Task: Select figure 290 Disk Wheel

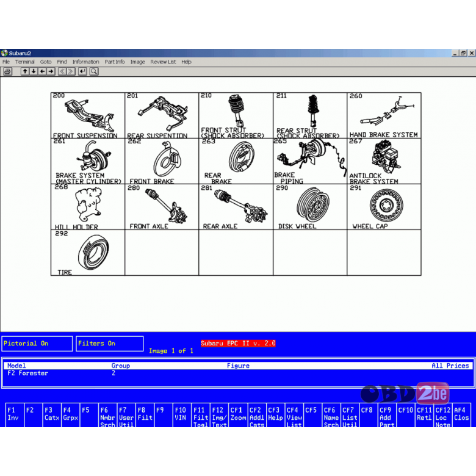Action: (x=310, y=207)
